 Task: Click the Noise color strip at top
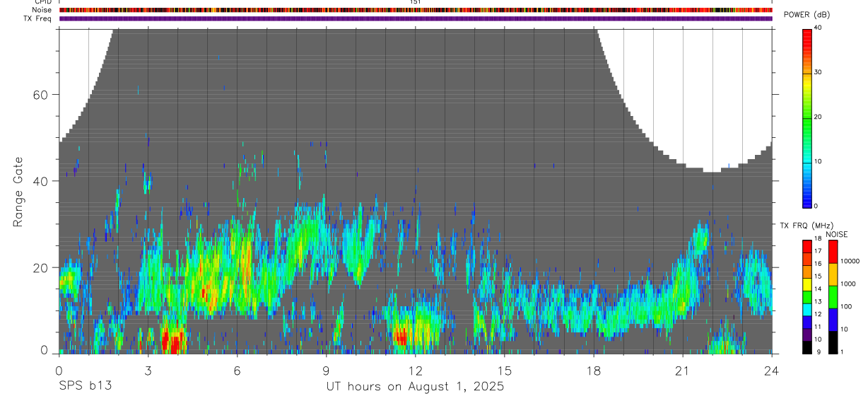[x=416, y=10]
